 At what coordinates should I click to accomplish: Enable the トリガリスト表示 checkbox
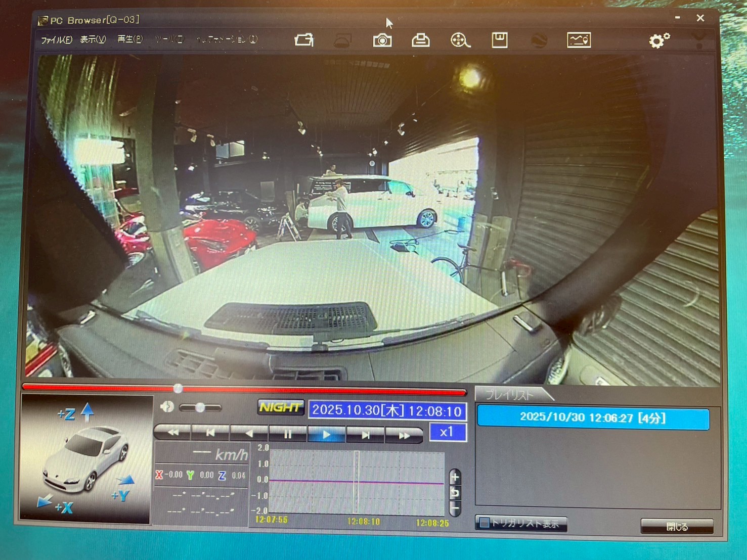pyautogui.click(x=485, y=523)
